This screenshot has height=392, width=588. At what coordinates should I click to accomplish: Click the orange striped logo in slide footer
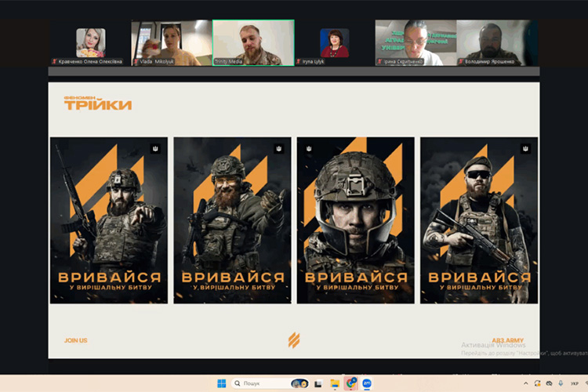tap(293, 339)
